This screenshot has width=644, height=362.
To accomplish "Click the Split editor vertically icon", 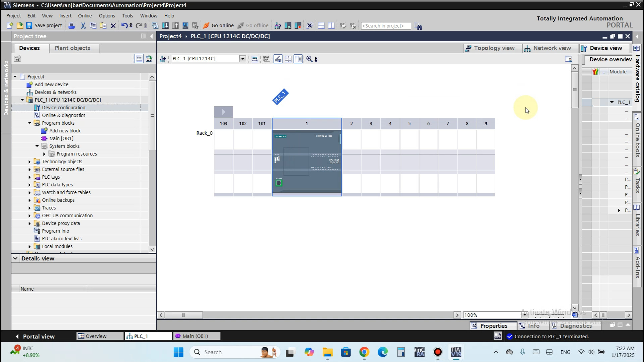I will point(331,25).
